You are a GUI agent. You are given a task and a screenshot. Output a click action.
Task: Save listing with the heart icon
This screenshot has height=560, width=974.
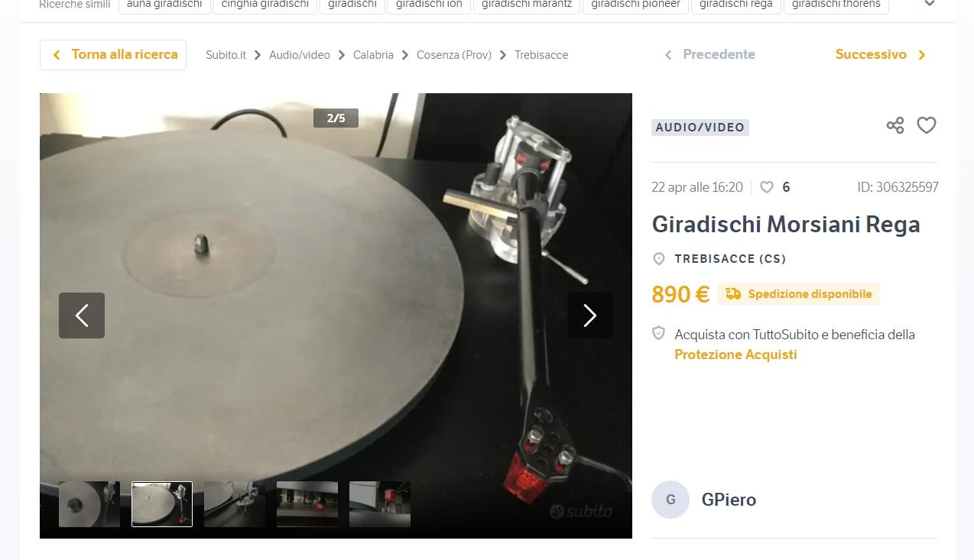pos(927,125)
